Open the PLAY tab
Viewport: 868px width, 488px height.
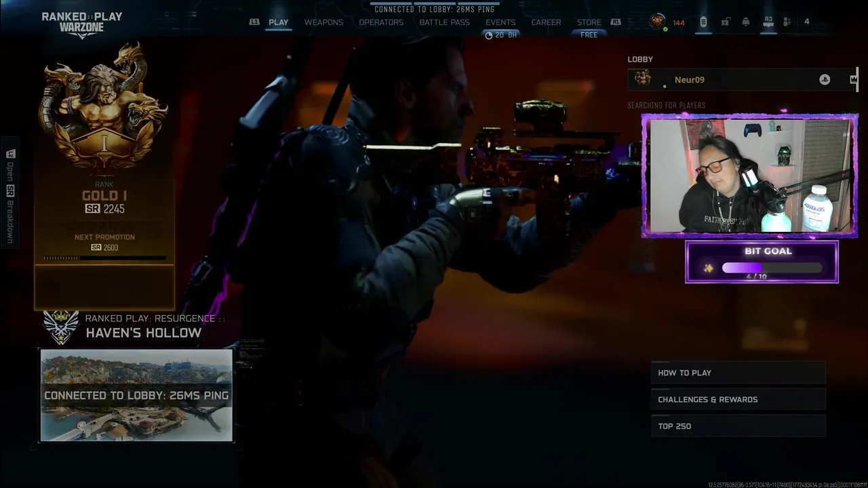[278, 22]
